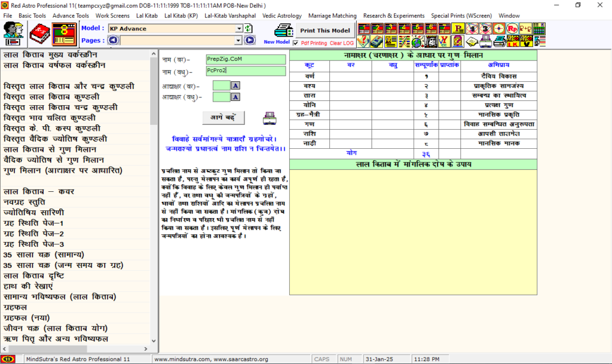Click the New Model printer icon
Image resolution: width=612 pixels, height=364 pixels.
(x=284, y=30)
